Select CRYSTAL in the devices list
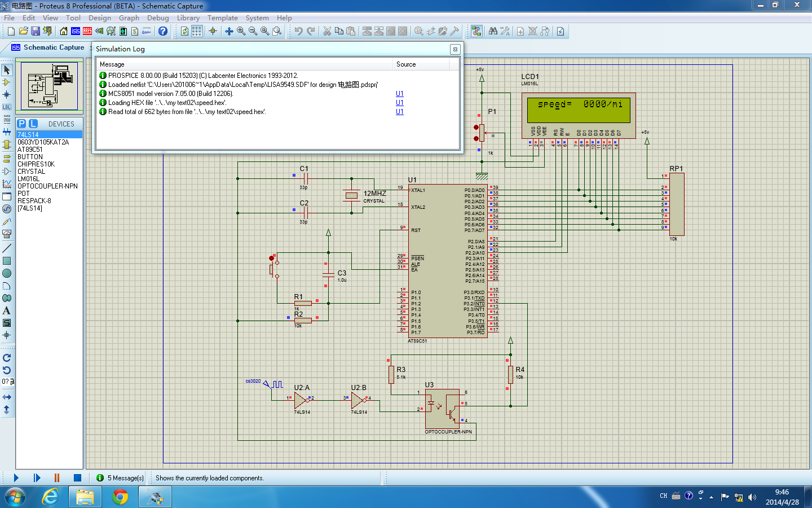This screenshot has height=508, width=812. [31, 172]
